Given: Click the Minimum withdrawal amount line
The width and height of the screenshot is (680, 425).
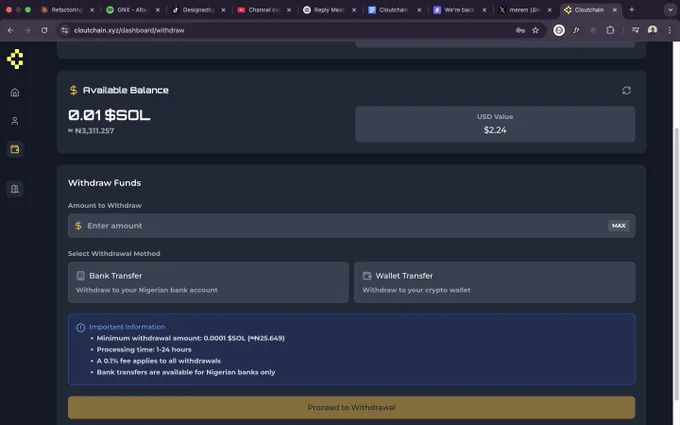Looking at the screenshot, I should tap(190, 338).
